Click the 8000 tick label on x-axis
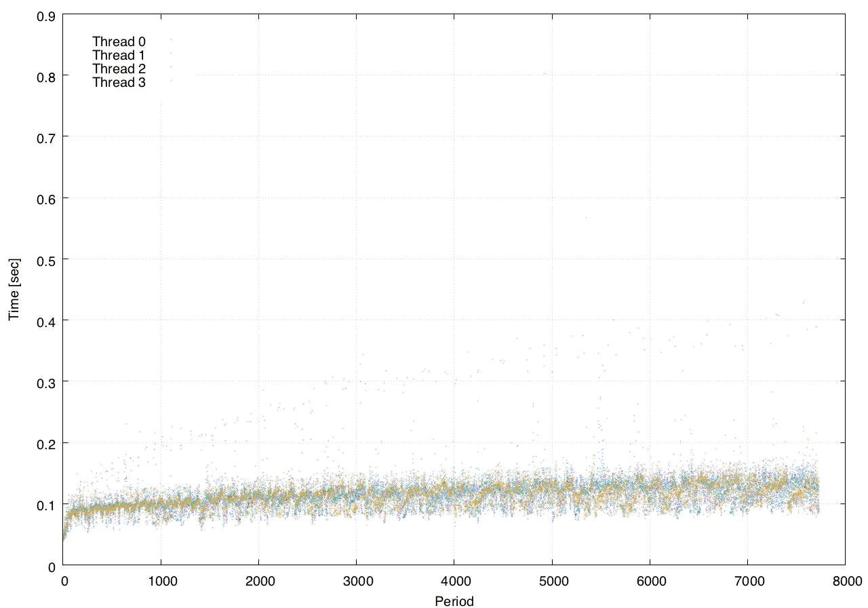Viewport: 868px width, 608px height. click(x=845, y=581)
